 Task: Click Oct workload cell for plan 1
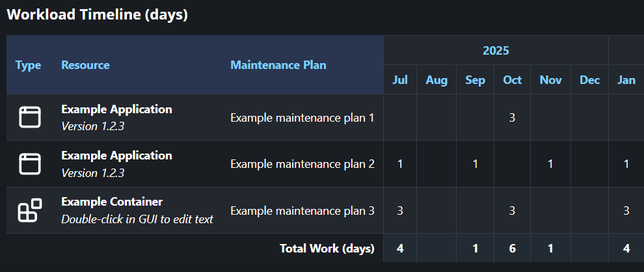pos(512,118)
